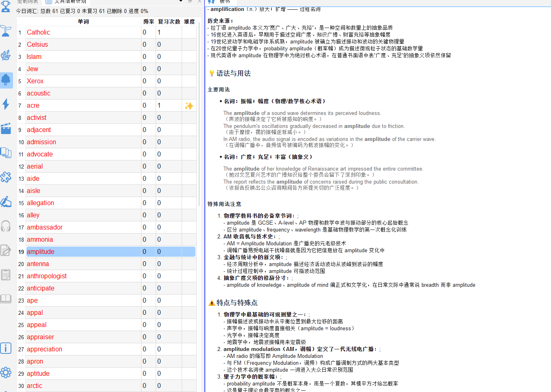Select the seedling sprout sidebar icon

pos(6,31)
